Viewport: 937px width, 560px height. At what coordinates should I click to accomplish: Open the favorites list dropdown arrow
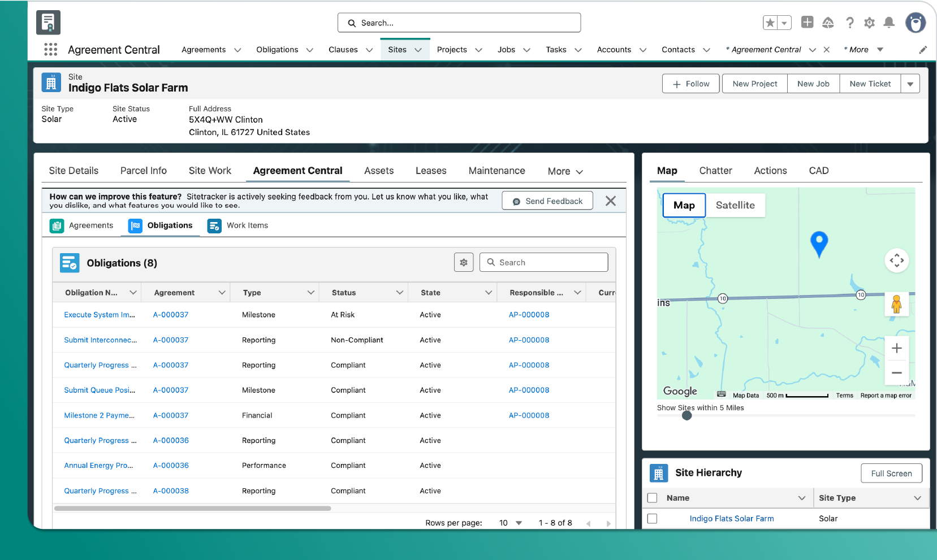coord(784,23)
